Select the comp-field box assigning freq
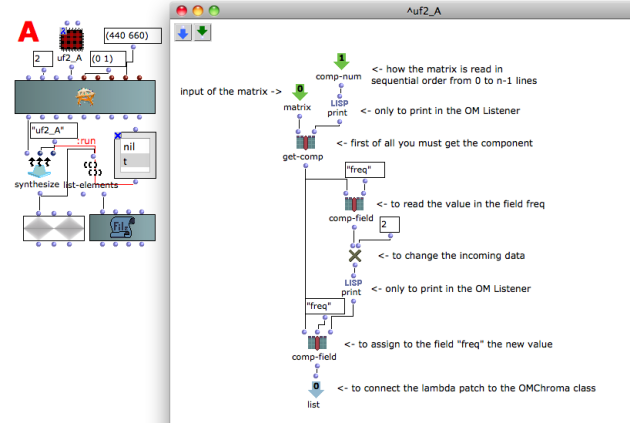The height and width of the screenshot is (423, 630). coord(317,343)
